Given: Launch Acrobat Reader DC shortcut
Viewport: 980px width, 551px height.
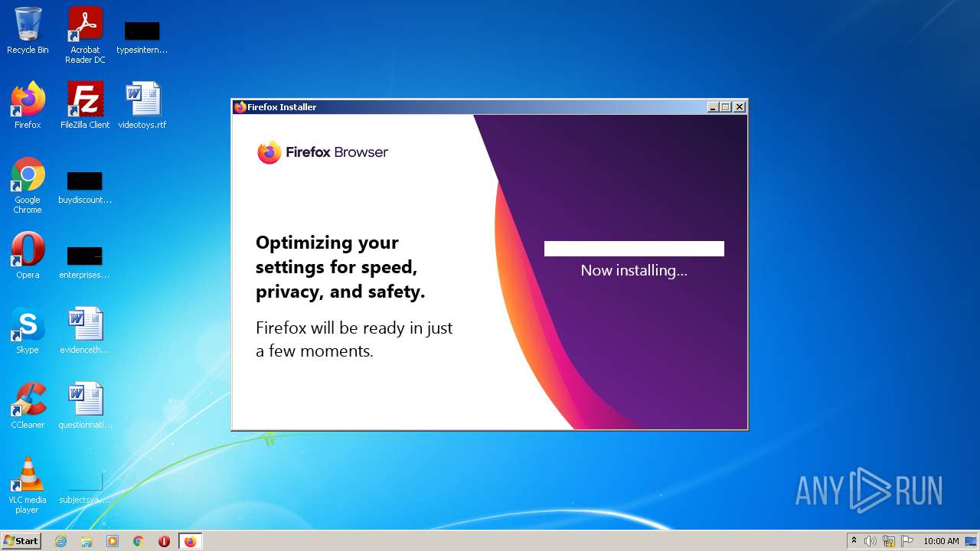Looking at the screenshot, I should pyautogui.click(x=85, y=35).
